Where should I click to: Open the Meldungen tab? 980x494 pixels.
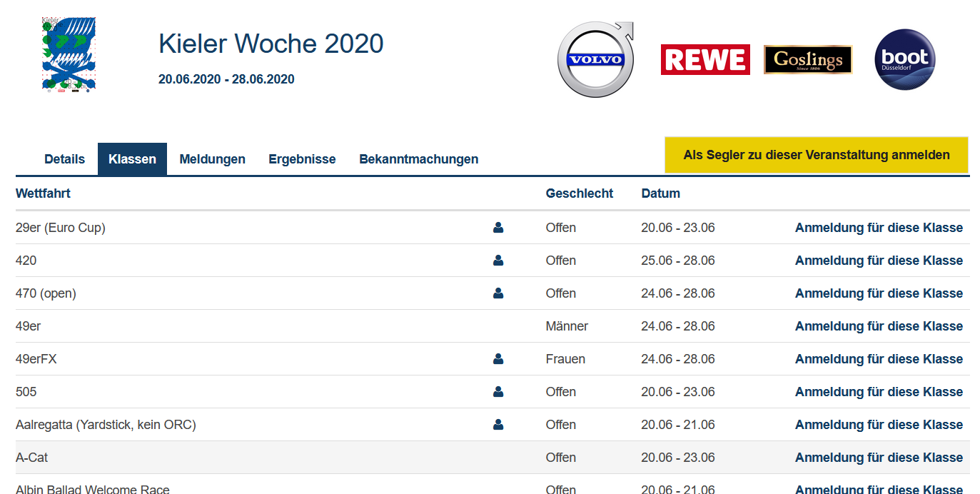tap(212, 159)
